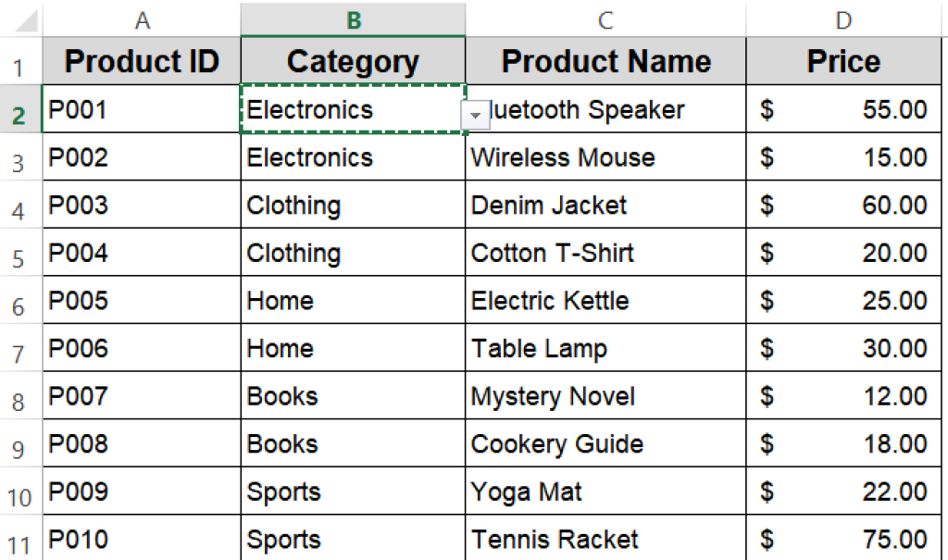The width and height of the screenshot is (948, 560).
Task: Select entire column D via its header
Action: pos(843,19)
